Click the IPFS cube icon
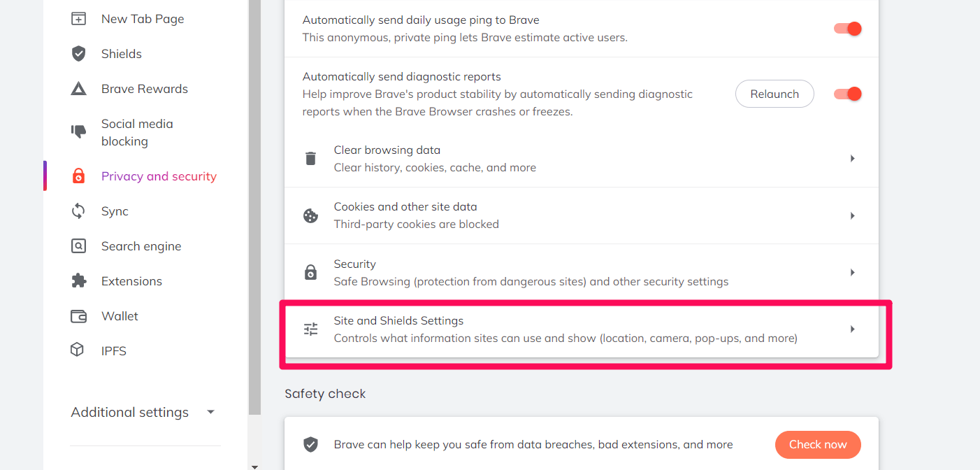The height and width of the screenshot is (470, 980). [x=78, y=350]
